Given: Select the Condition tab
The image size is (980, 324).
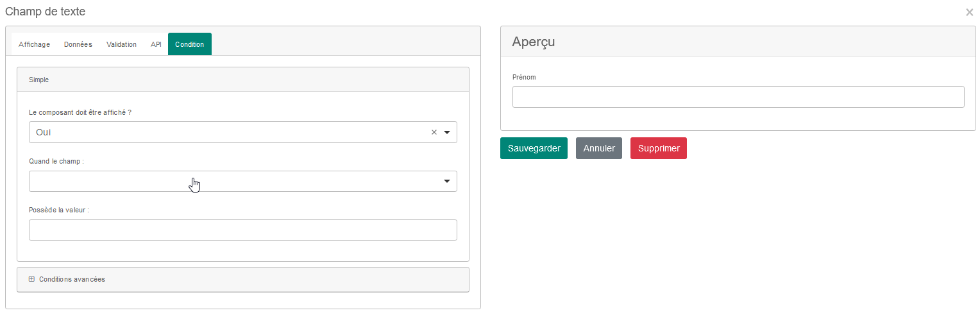Looking at the screenshot, I should (190, 44).
